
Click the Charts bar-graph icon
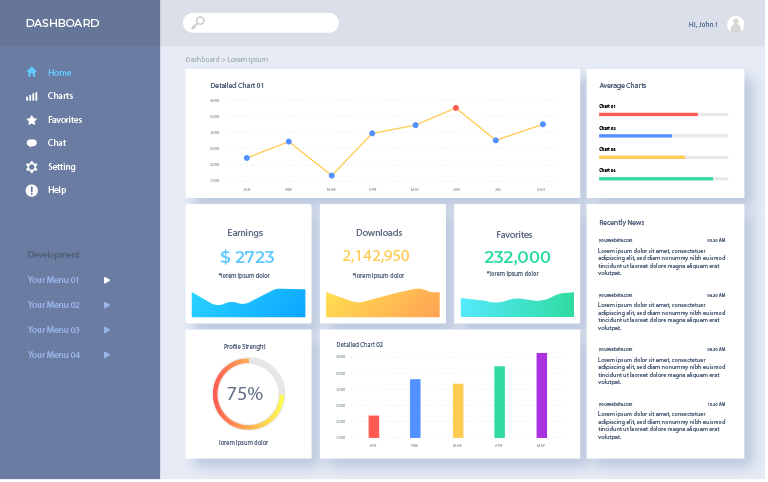[x=32, y=96]
